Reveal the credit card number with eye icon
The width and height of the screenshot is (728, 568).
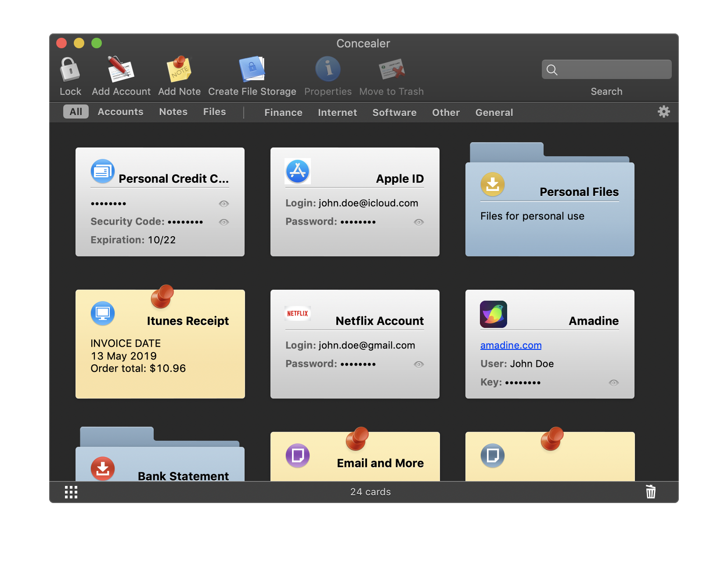tap(224, 204)
